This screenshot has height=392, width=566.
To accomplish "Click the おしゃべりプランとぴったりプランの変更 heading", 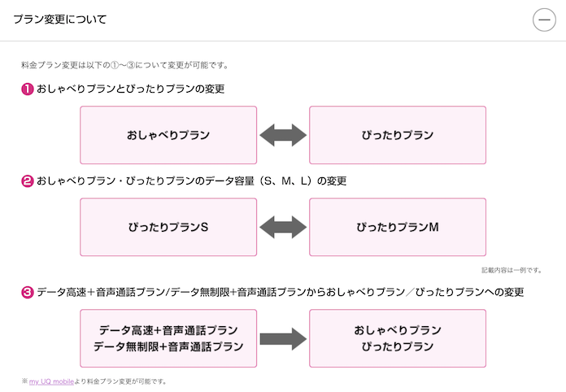I will coord(130,88).
